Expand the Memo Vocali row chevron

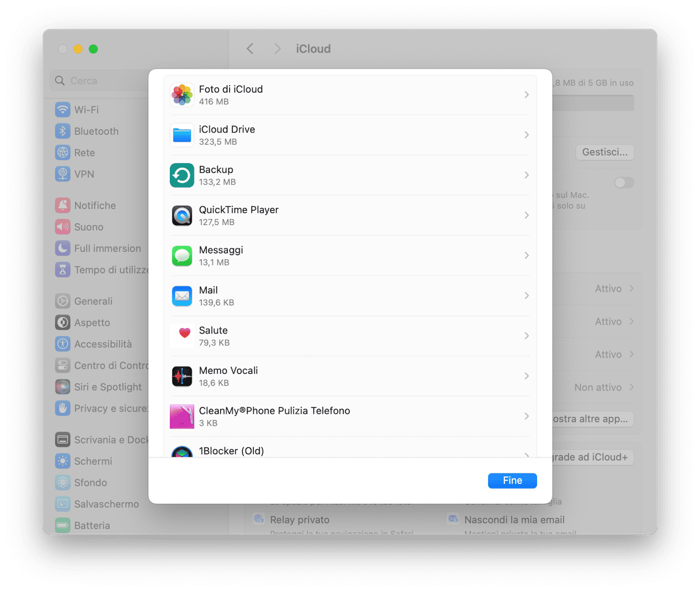tap(526, 376)
